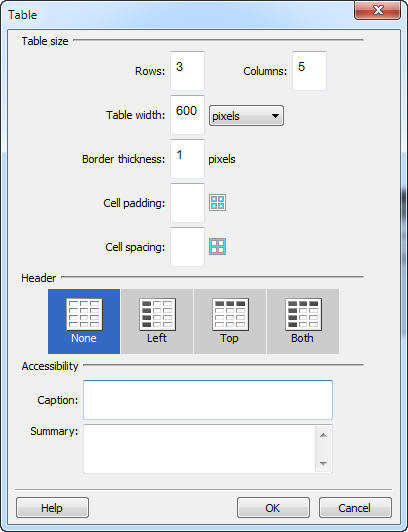This screenshot has height=532, width=408.
Task: Click the Rows input field
Action: pos(188,71)
